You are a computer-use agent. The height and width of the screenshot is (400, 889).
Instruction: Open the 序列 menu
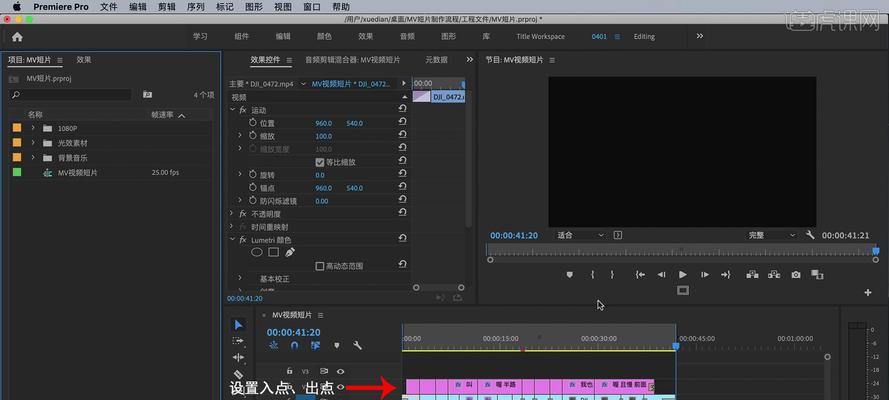(196, 7)
